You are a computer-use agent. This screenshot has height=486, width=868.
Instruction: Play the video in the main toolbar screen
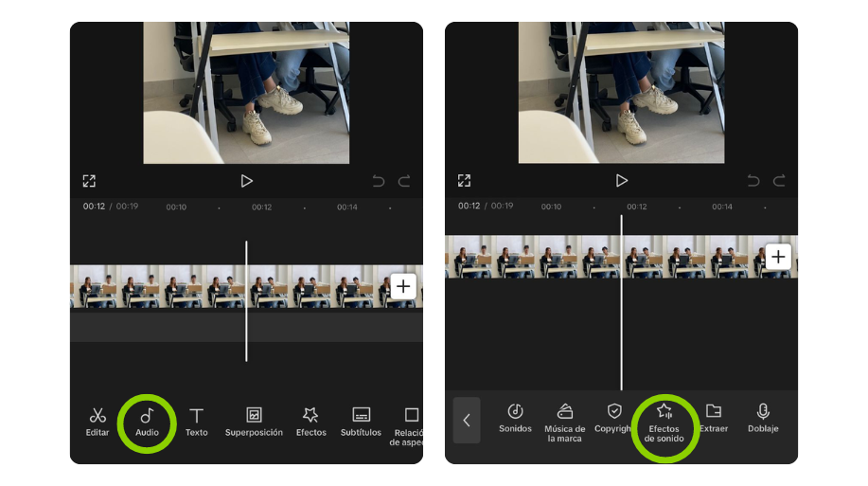point(246,181)
